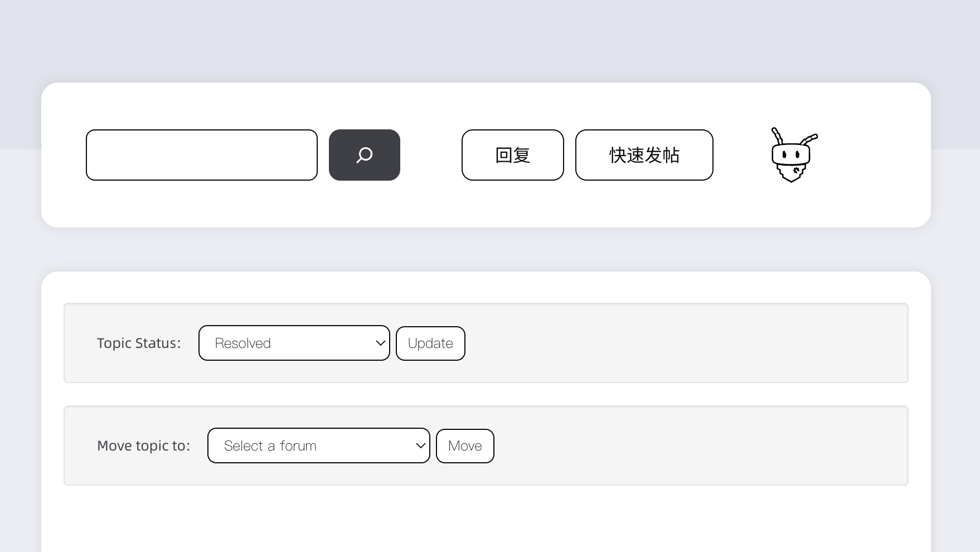Screen dimensions: 980x552
Task: Click the 快速发帖 quick post button
Action: [x=644, y=155]
